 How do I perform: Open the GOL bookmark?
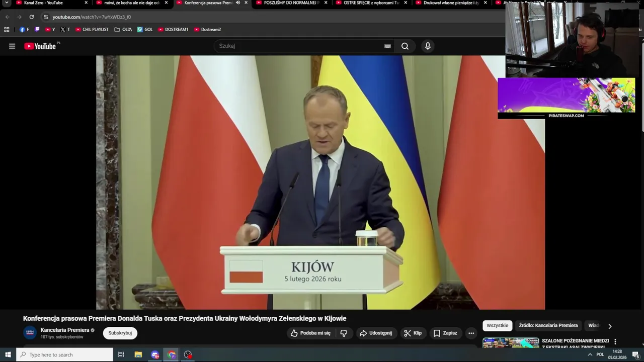tap(145, 30)
